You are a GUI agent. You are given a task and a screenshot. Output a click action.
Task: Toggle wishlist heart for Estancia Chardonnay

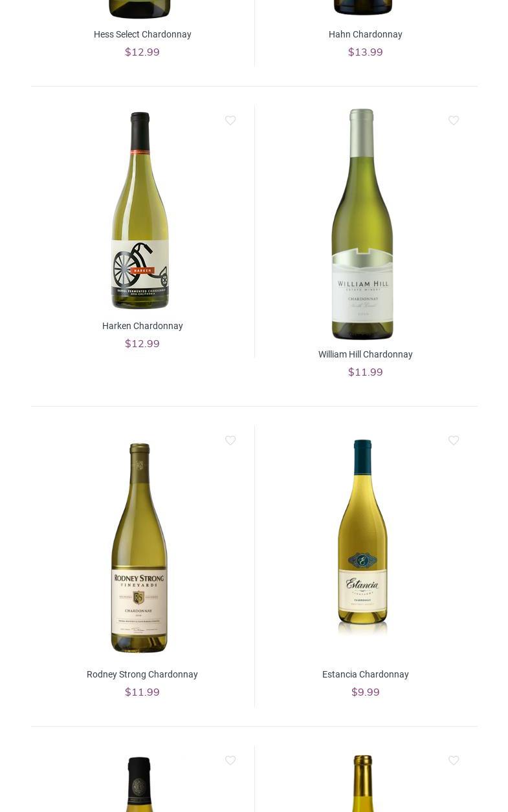[454, 441]
